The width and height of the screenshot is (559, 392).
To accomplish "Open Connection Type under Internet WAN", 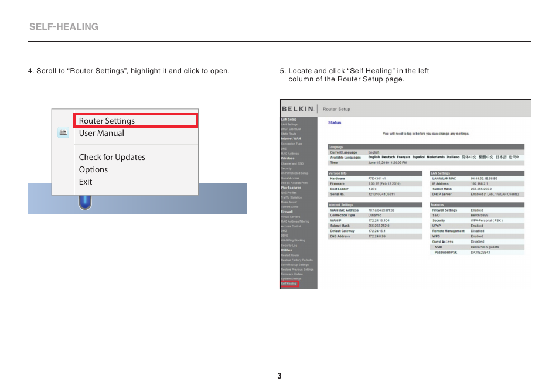I will [292, 144].
